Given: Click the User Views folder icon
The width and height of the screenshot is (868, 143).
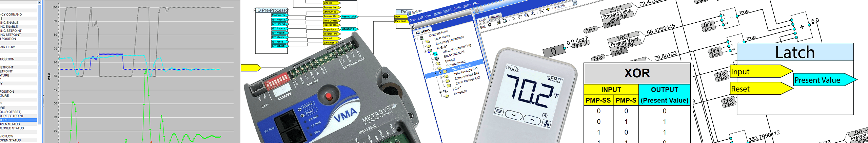Looking at the screenshot, I should [428, 42].
